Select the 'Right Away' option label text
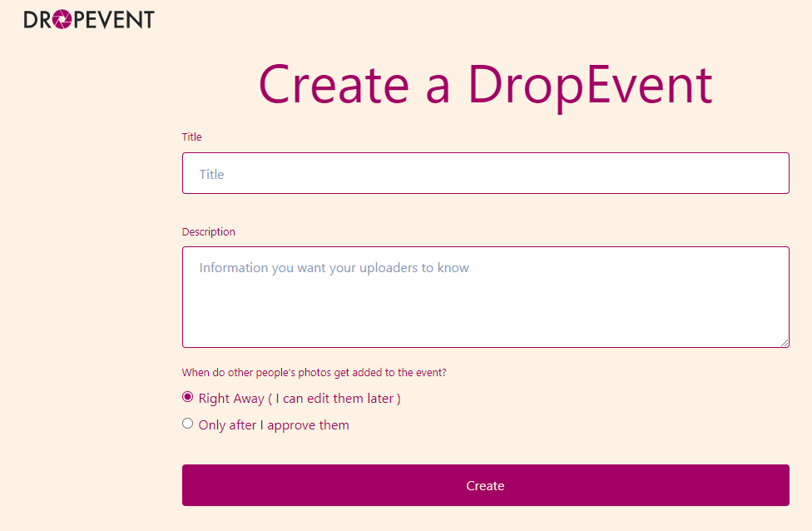812x531 pixels. tap(298, 398)
